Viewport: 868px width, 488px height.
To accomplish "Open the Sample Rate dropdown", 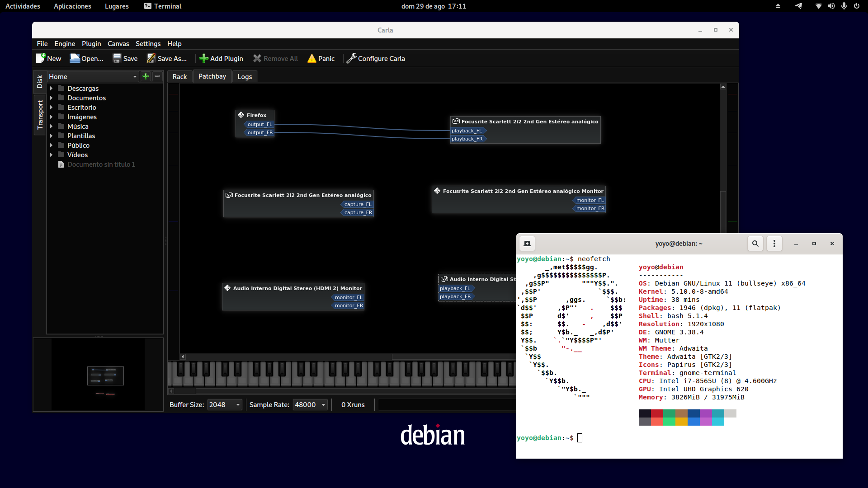I will pos(310,405).
